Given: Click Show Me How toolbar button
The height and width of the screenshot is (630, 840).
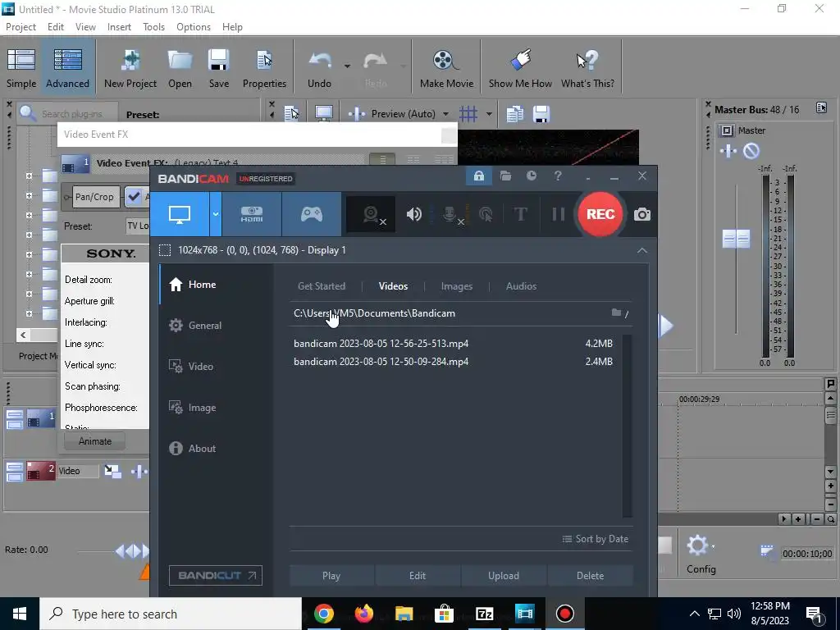Looking at the screenshot, I should 519,68.
